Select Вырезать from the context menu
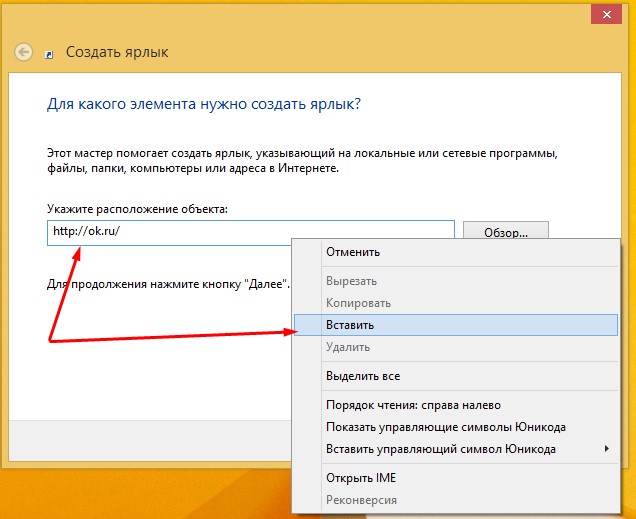 (x=351, y=281)
